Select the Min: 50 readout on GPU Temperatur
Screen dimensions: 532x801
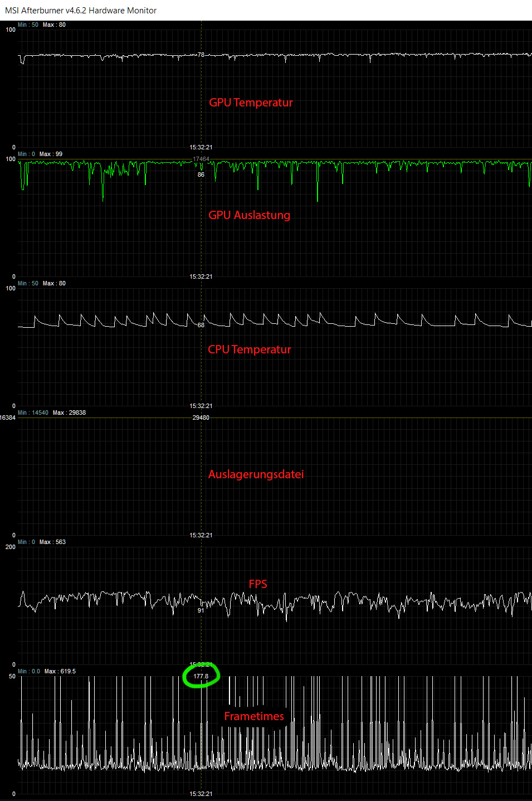pyautogui.click(x=29, y=25)
